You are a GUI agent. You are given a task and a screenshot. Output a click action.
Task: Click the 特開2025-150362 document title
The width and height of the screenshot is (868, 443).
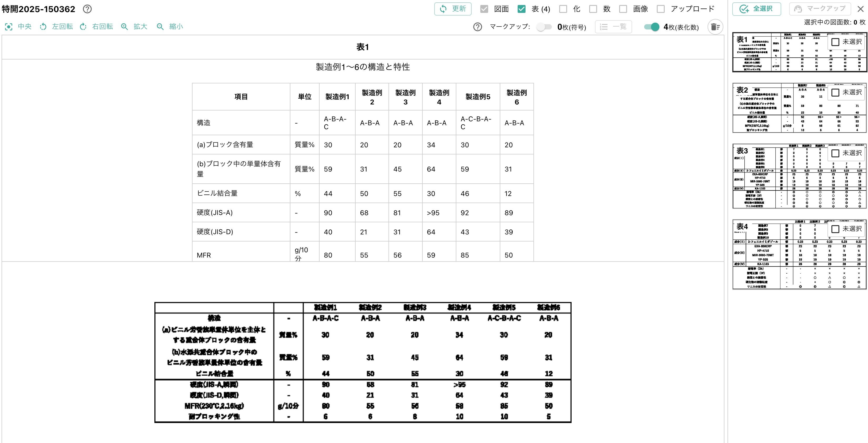point(38,9)
